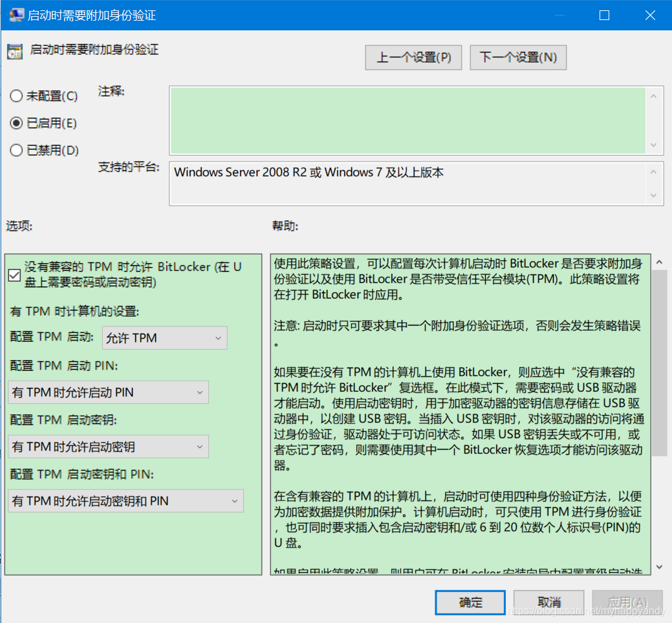Click the 取消 button
The width and height of the screenshot is (672, 623).
[549, 602]
